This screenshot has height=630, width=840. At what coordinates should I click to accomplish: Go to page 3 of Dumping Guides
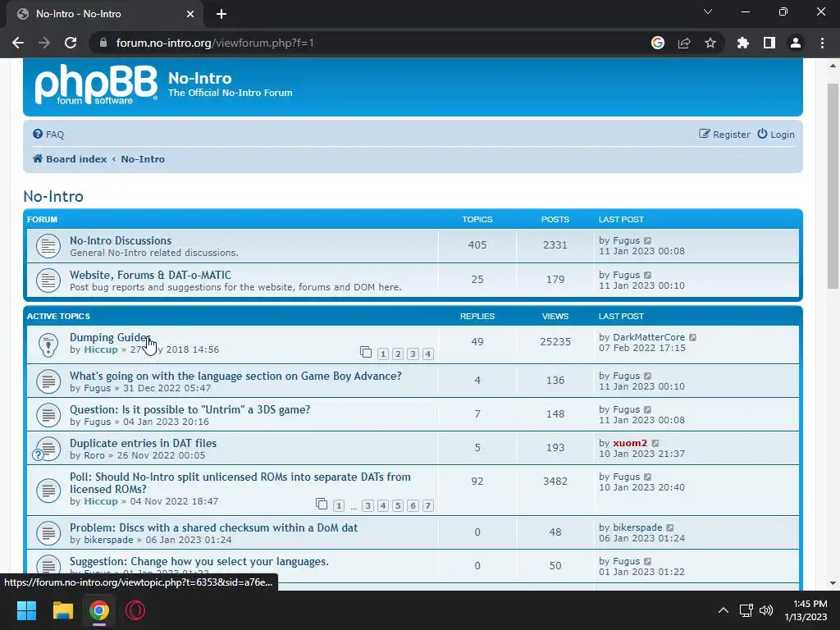tap(413, 354)
